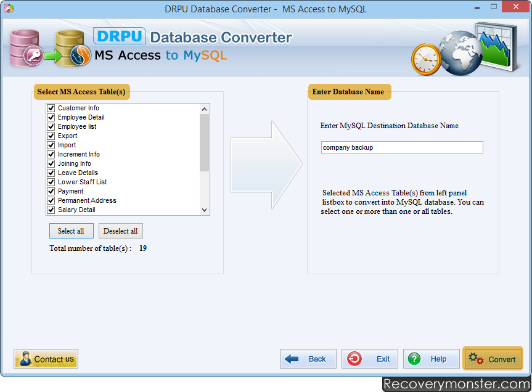The height and width of the screenshot is (392, 532).
Task: Click the 'Select MS Access Table(s)' heading
Action: (x=81, y=92)
